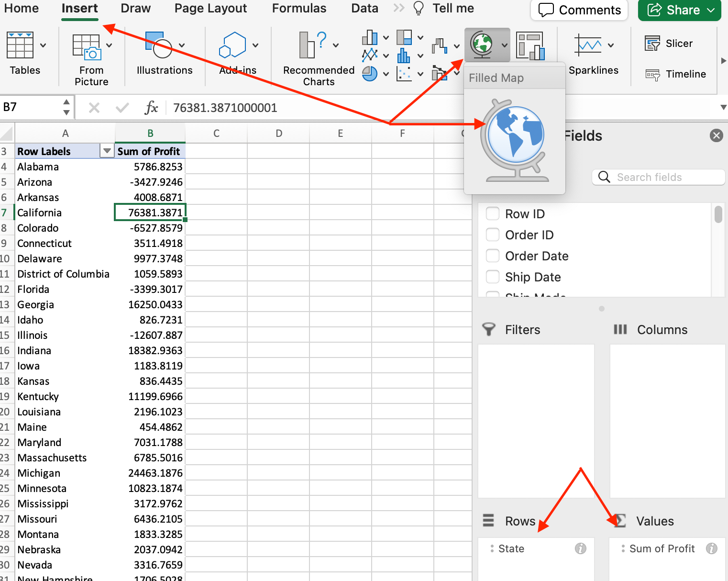Image resolution: width=728 pixels, height=581 pixels.
Task: Cancel formula entry with the X icon
Action: click(x=94, y=108)
